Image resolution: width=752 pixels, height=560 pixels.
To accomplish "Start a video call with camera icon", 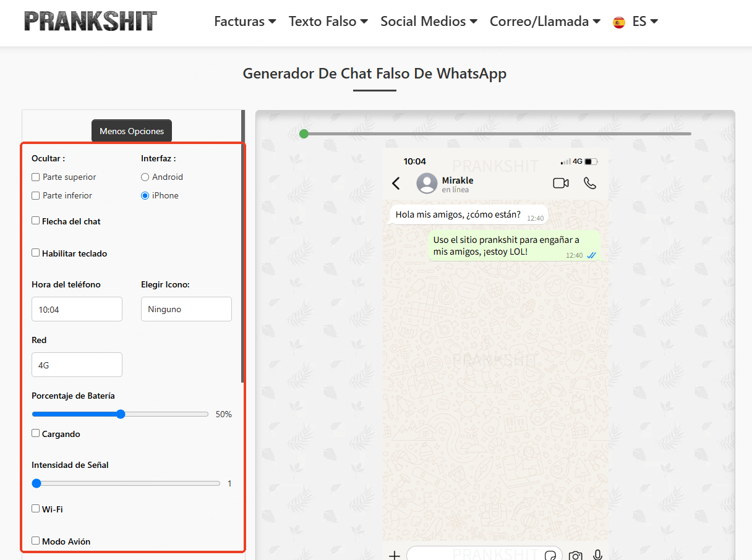I will 561,183.
